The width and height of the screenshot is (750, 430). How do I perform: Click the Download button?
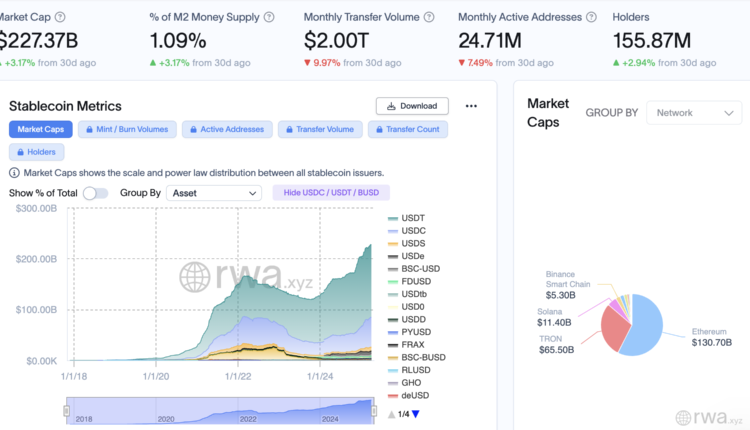[412, 106]
